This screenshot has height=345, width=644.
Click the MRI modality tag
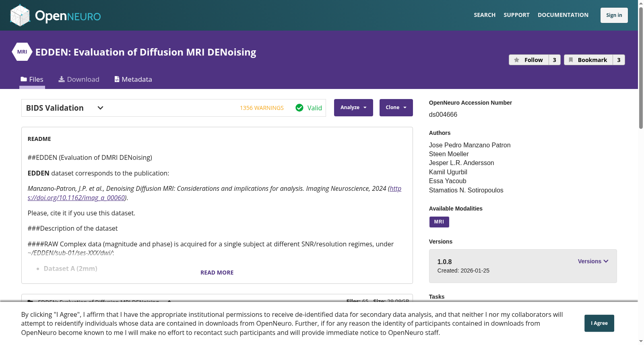(x=439, y=222)
